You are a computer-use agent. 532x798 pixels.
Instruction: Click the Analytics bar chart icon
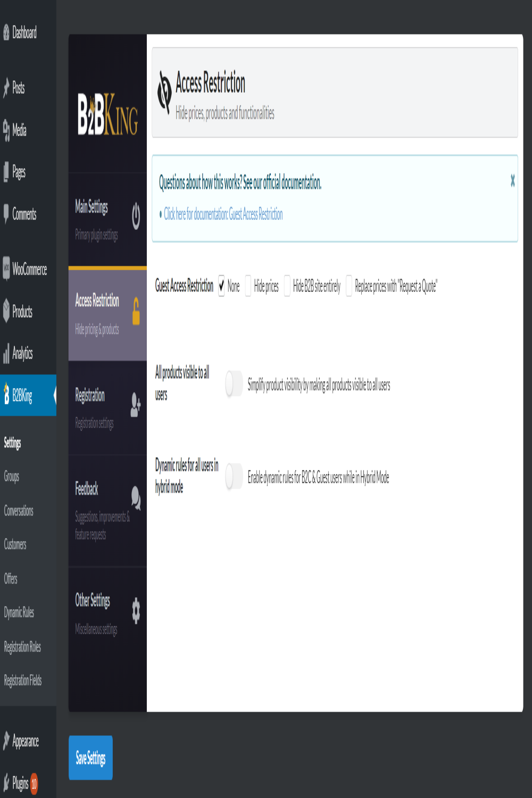click(x=6, y=353)
